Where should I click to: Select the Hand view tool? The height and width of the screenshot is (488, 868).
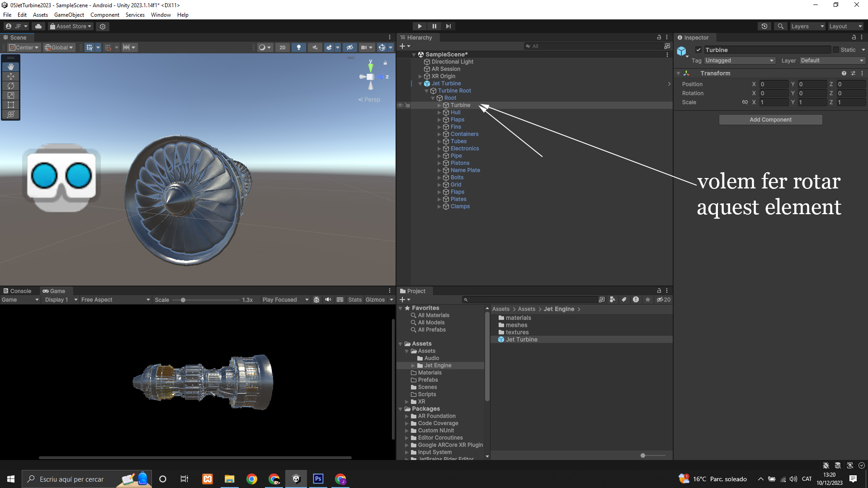pos(11,67)
